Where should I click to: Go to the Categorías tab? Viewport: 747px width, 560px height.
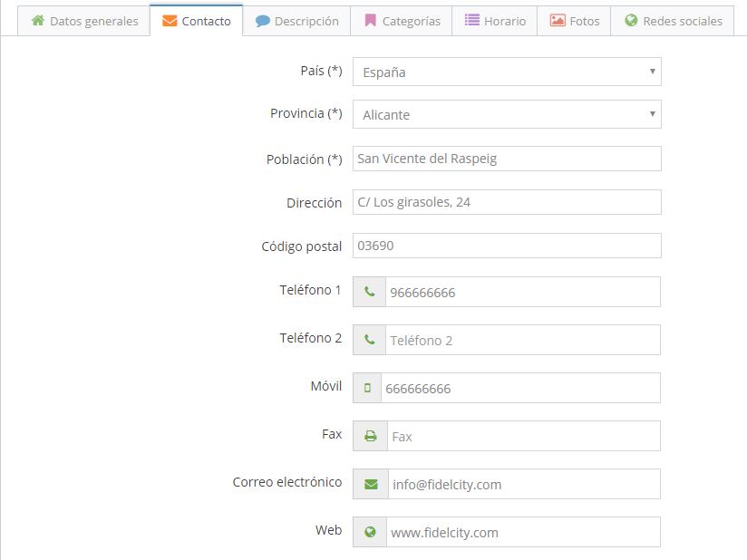click(402, 21)
